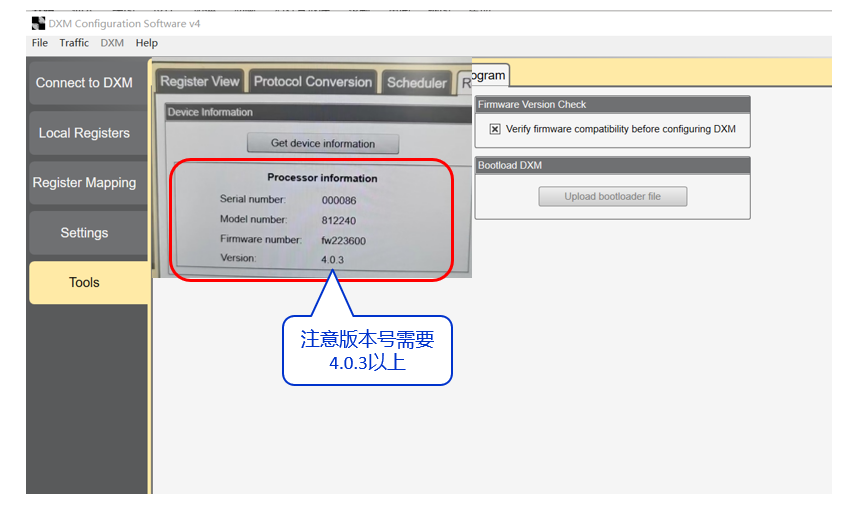Open the Register Mapping section
The height and width of the screenshot is (506, 851).
84,183
